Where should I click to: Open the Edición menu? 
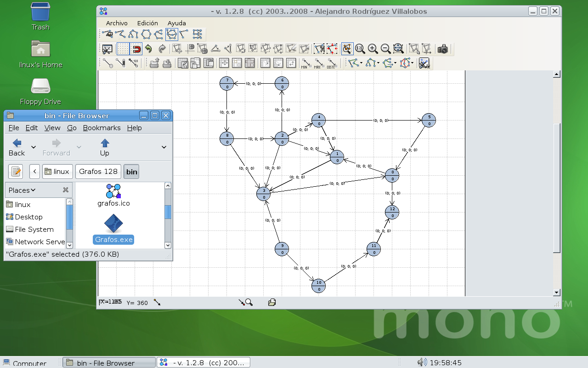point(147,23)
